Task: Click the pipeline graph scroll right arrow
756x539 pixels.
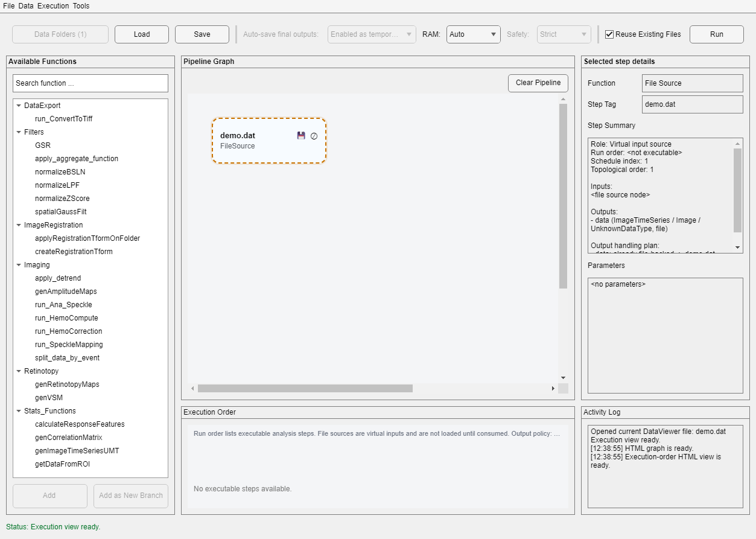Action: coord(553,389)
